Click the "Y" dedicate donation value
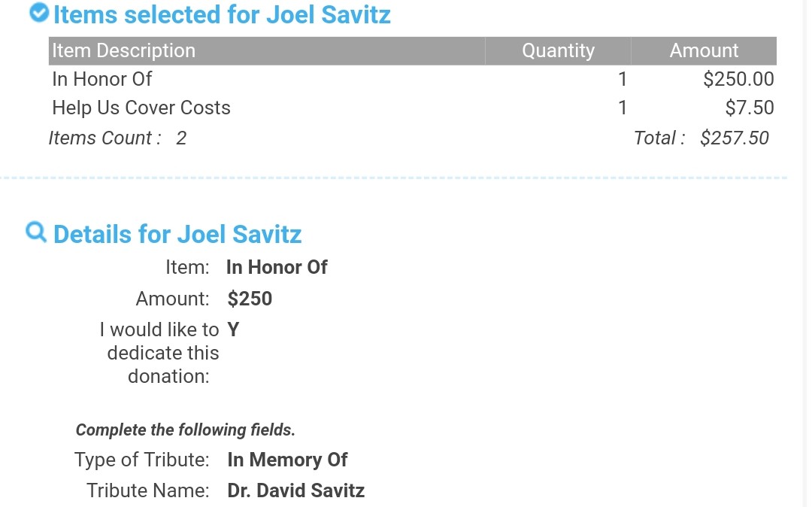Screen dimensions: 812x507 [233, 329]
